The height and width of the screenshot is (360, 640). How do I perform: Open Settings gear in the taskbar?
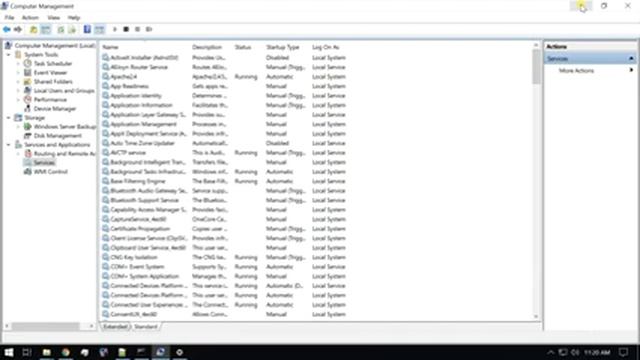pyautogui.click(x=179, y=352)
